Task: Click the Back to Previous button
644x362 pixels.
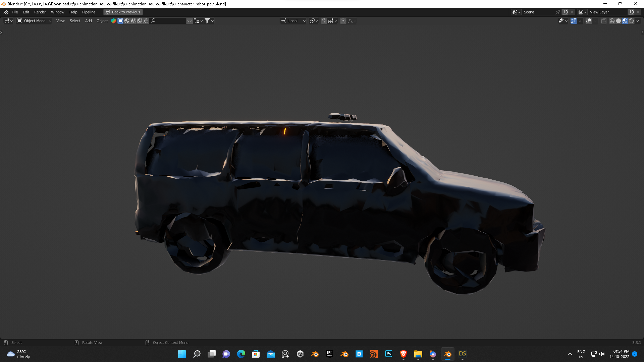Action: click(123, 12)
